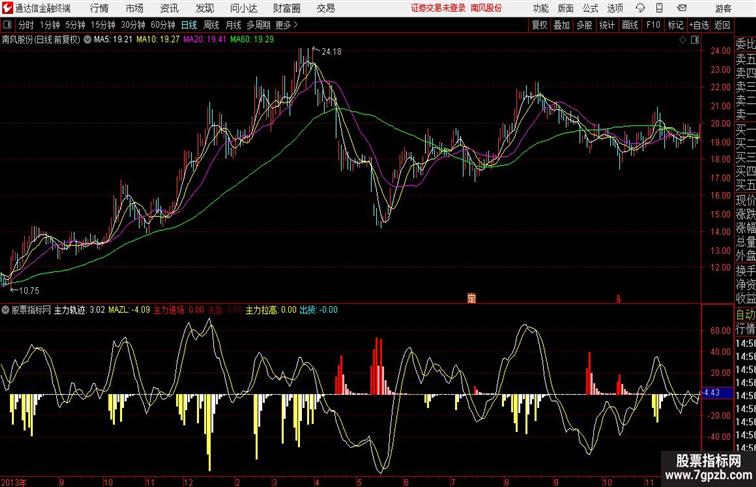Switch to the 30分钟 period
Viewport: 756px width, 487px height.
coord(133,25)
